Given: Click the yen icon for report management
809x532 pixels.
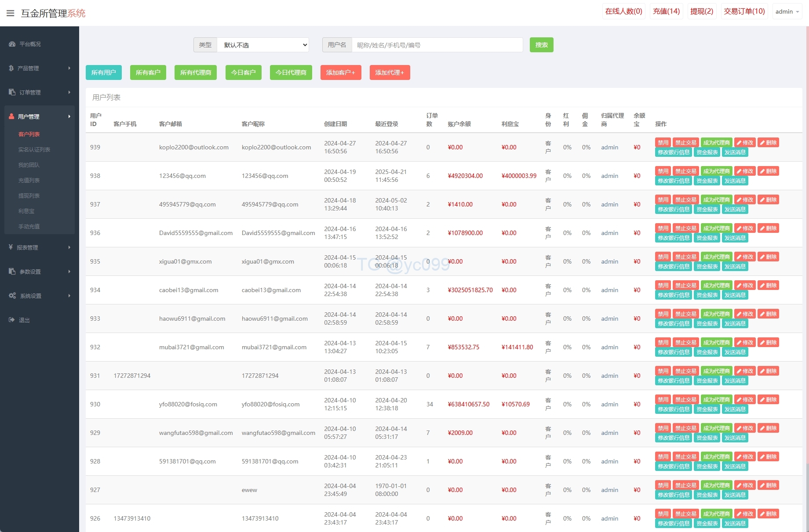Looking at the screenshot, I should tap(11, 247).
